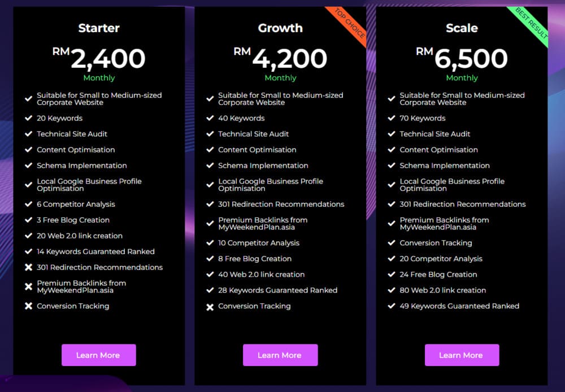
Task: Click the X icon beside "301 Redirection Recommendations" in Starter
Action: click(28, 267)
